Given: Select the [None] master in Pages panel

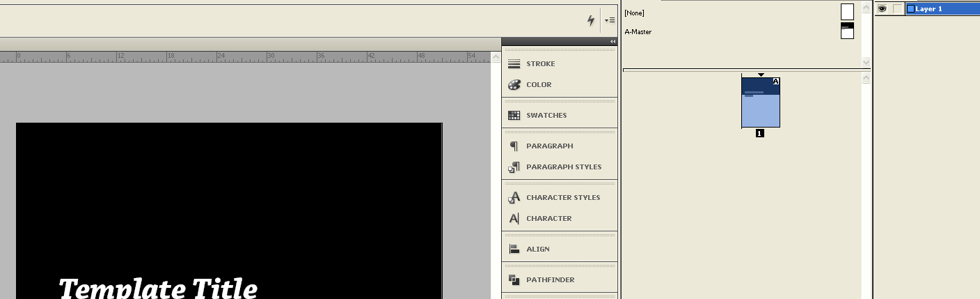Looking at the screenshot, I should pyautogui.click(x=634, y=13).
